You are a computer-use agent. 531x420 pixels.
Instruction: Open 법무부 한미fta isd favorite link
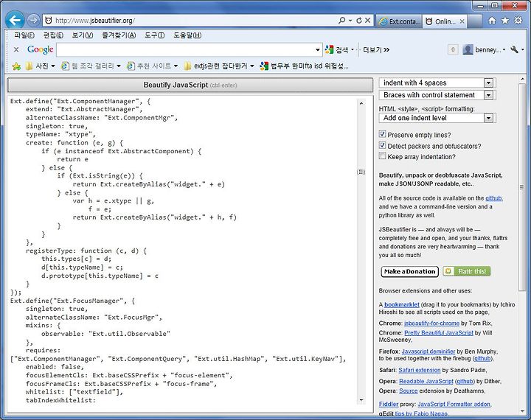tap(305, 66)
